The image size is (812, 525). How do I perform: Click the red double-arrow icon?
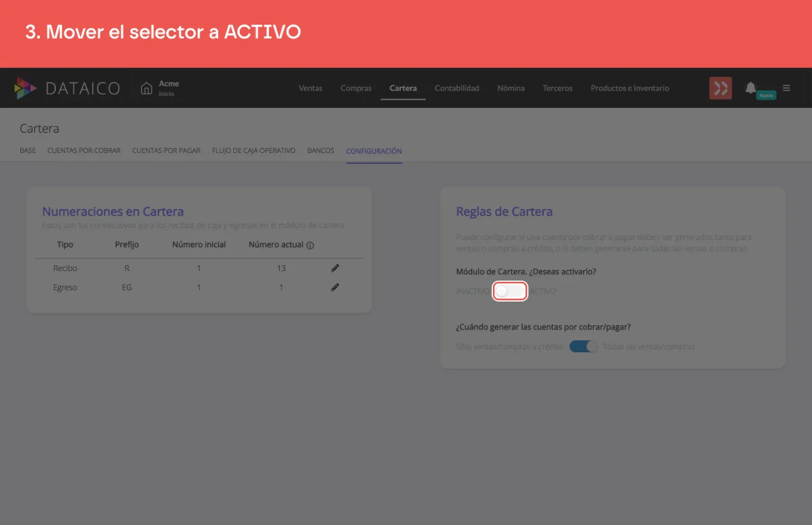point(721,88)
